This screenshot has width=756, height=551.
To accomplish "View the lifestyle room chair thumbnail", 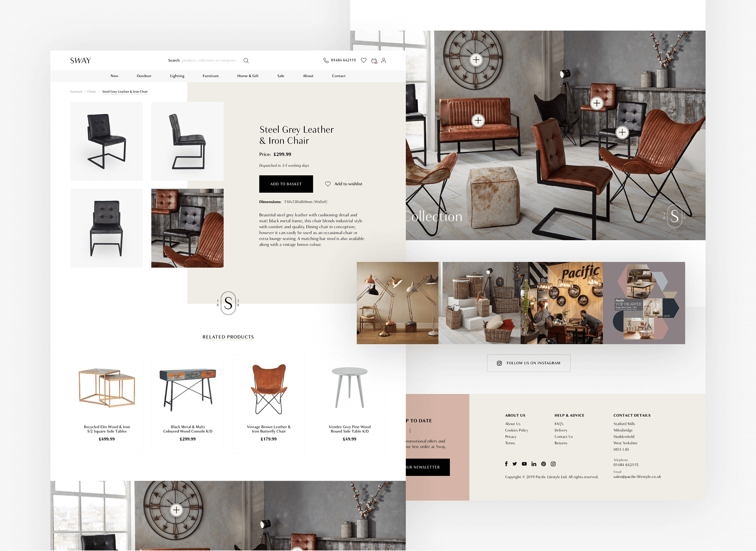I will pos(187,228).
